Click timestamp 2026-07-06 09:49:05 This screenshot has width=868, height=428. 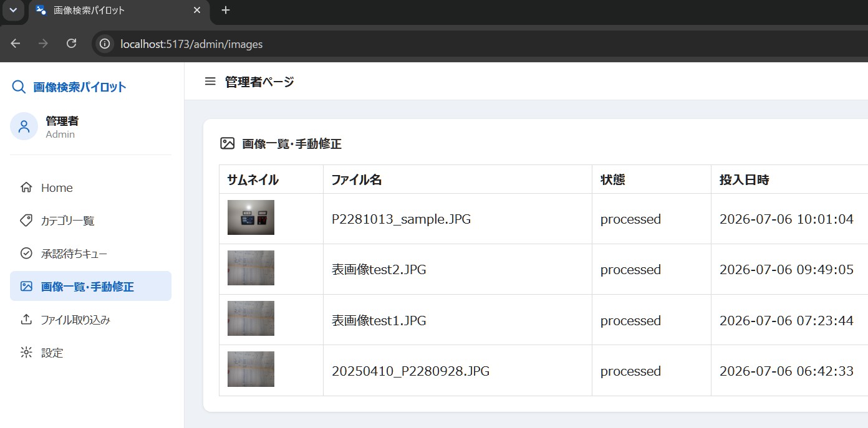coord(786,270)
